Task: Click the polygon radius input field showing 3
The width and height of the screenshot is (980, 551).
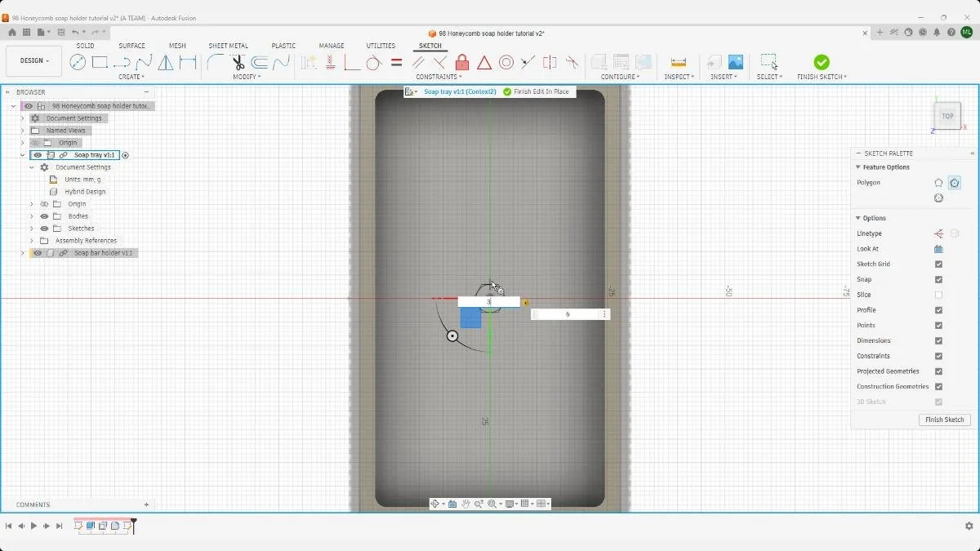Action: coord(488,302)
